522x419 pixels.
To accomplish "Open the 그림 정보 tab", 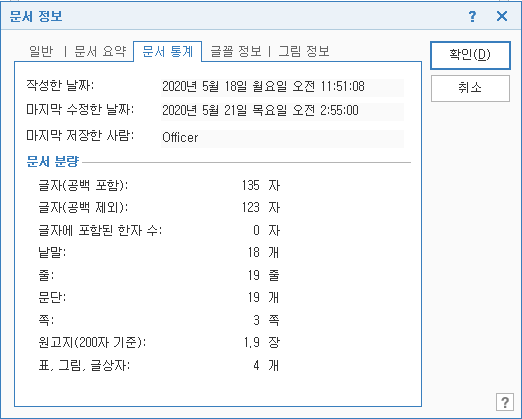I will click(x=304, y=51).
